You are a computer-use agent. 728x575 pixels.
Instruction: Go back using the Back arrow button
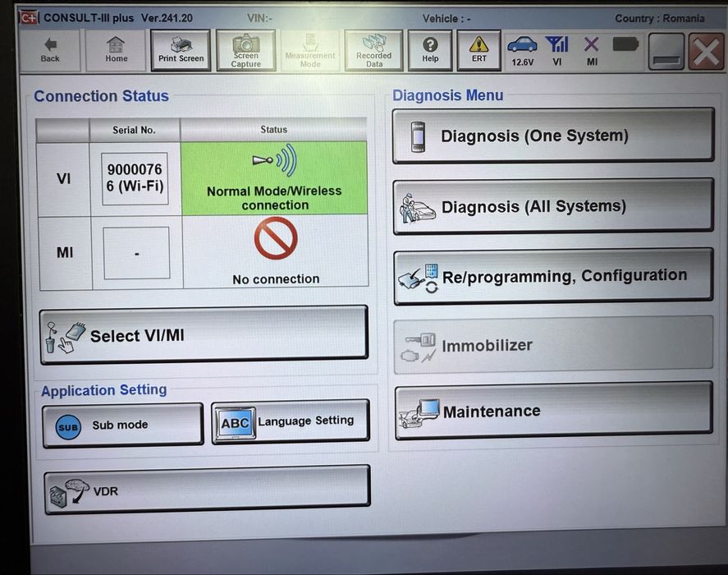tap(50, 50)
